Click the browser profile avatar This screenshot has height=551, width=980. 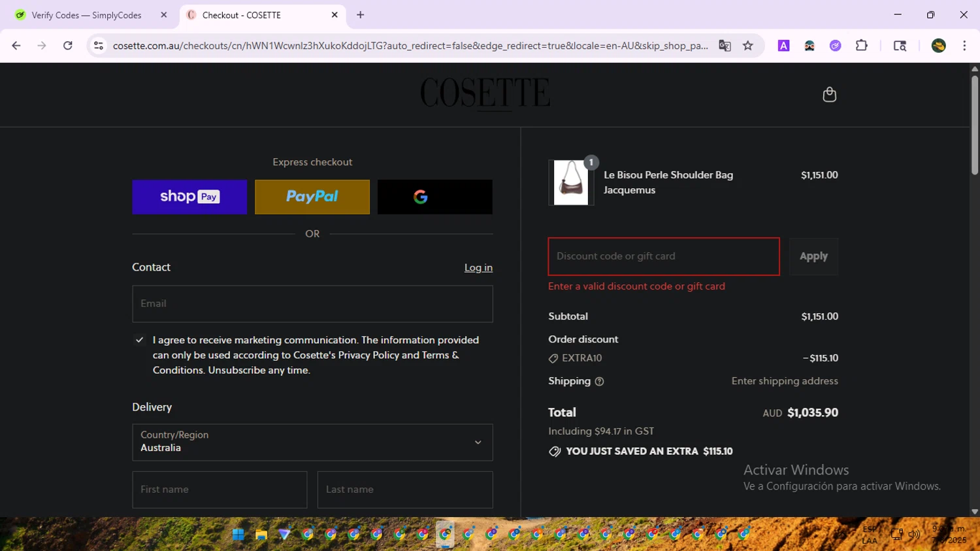tap(939, 46)
